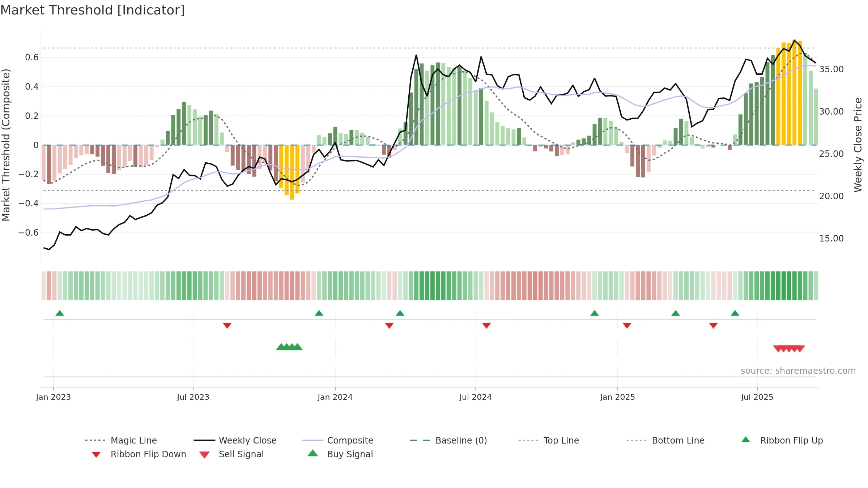Click the Jan 2023 x-axis label
The height and width of the screenshot is (488, 868).
pos(54,397)
